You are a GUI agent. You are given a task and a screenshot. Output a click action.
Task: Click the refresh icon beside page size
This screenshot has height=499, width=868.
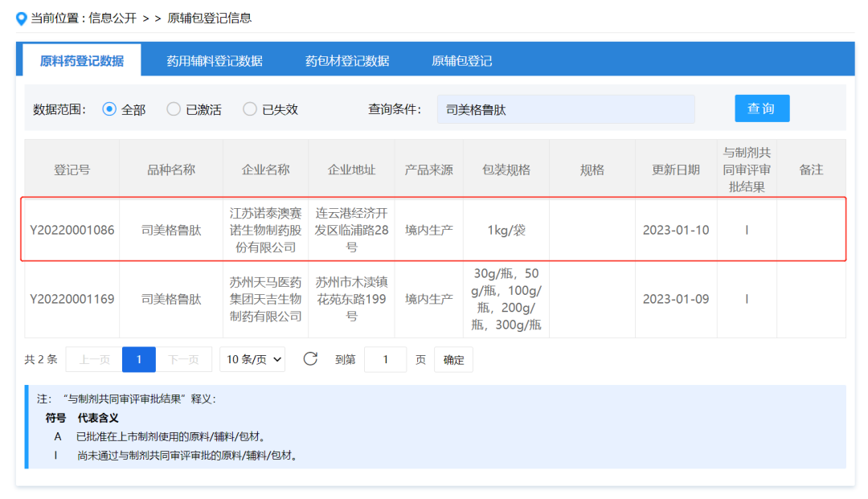coord(310,359)
